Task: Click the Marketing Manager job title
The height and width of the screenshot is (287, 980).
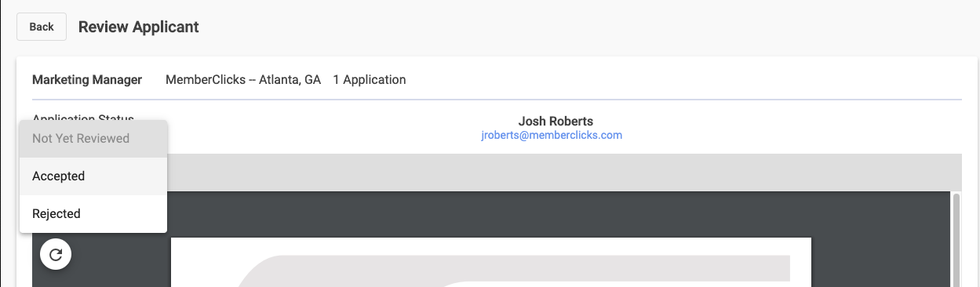Action: pyautogui.click(x=87, y=79)
